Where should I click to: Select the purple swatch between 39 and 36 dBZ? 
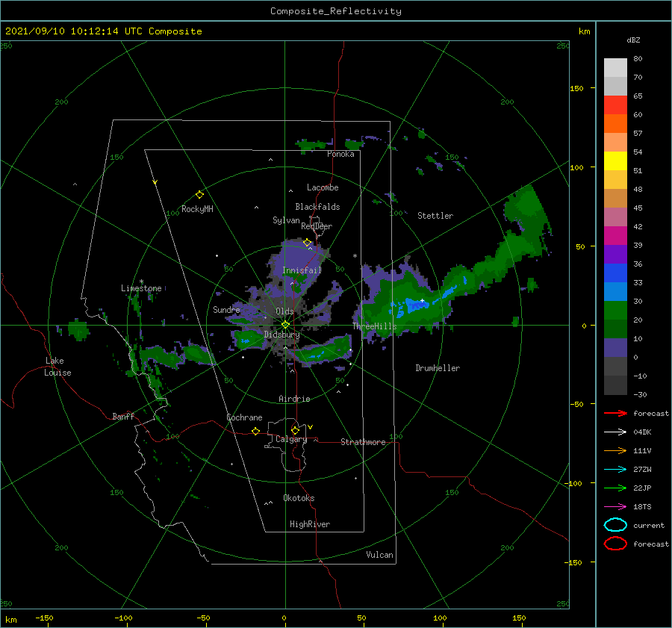pyautogui.click(x=615, y=254)
